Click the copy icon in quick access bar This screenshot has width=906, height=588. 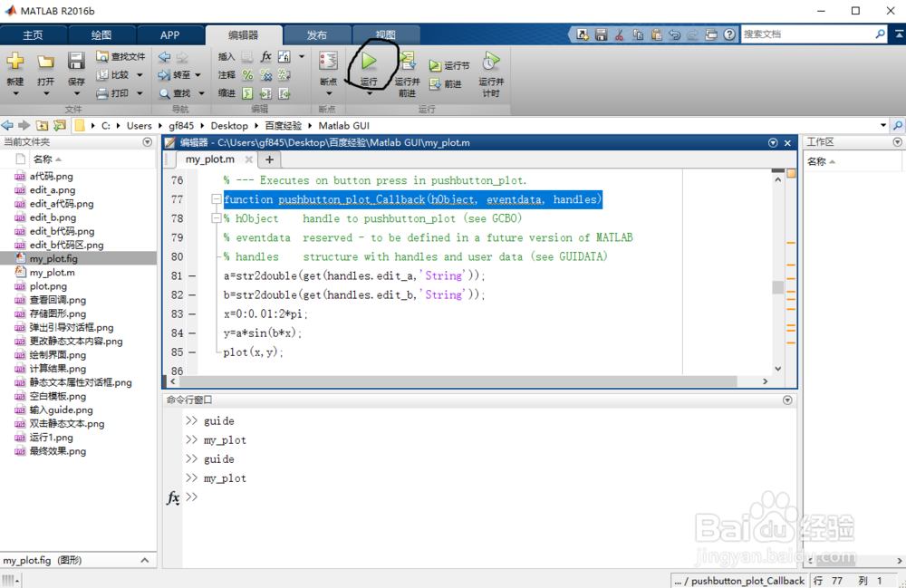point(638,34)
